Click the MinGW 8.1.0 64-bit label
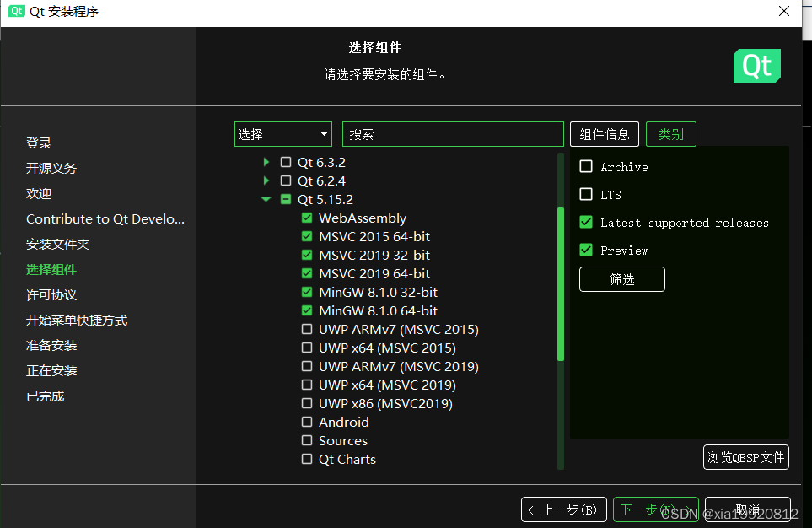This screenshot has height=528, width=812. coord(378,311)
